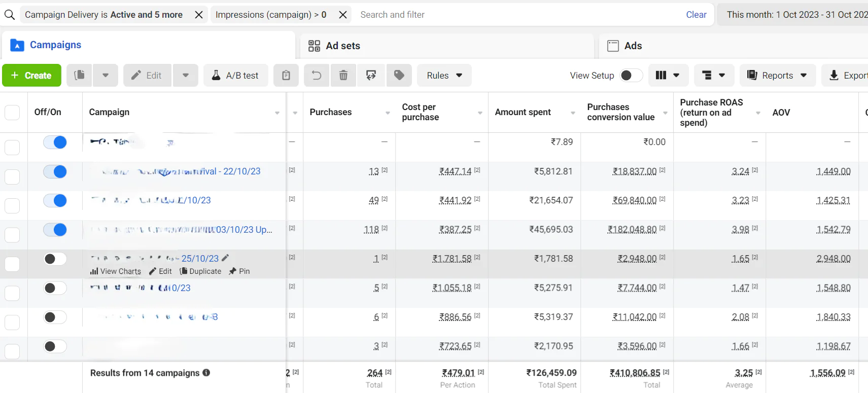Image resolution: width=868 pixels, height=393 pixels.
Task: Click the total ₹410,806.85 conversion value
Action: 635,373
